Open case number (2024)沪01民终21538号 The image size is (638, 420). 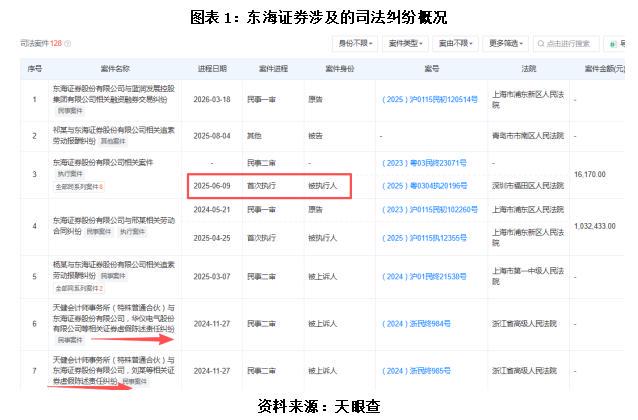pos(431,275)
